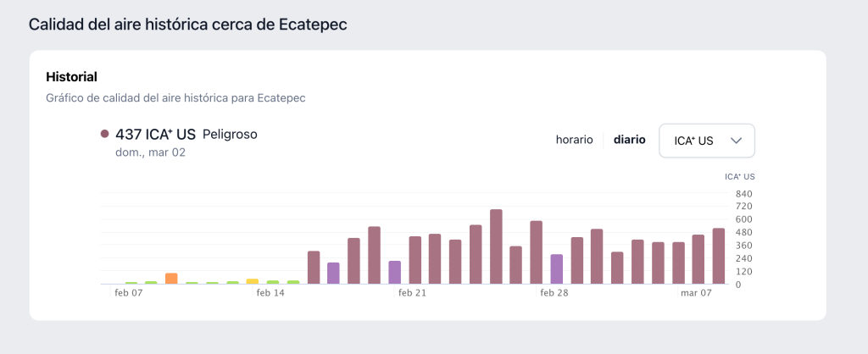Screen dimensions: 868x354
Task: Click the first tall maroon bar
Action: coord(314,268)
